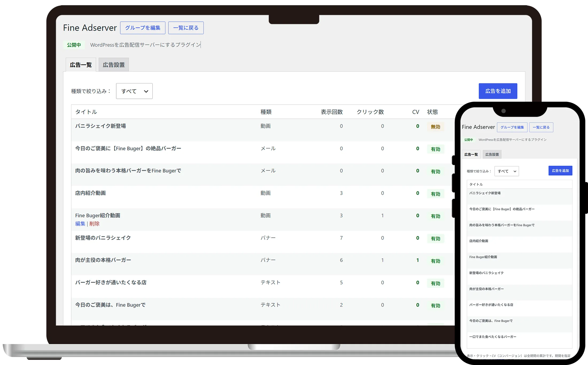Switch to the 広告設置 tab on laptop

[x=114, y=65]
